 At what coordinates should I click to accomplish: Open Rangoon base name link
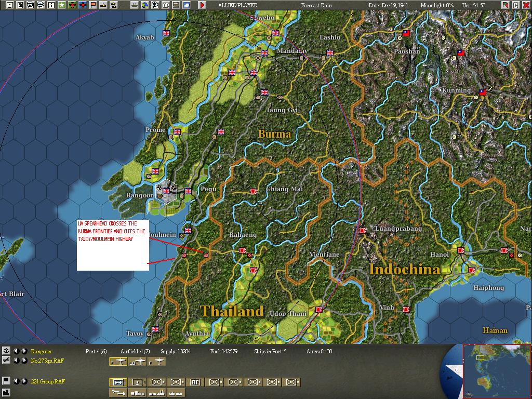tap(41, 351)
